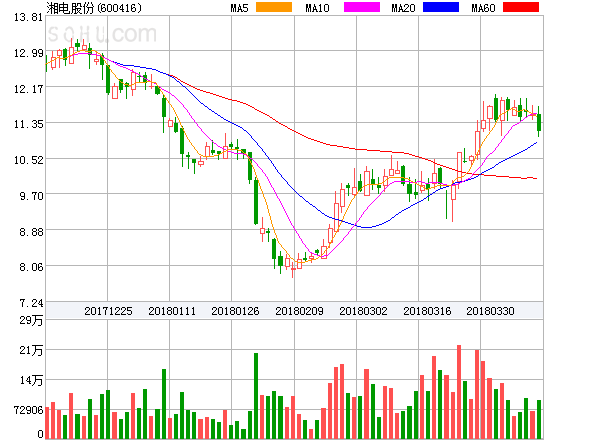Viewport: 600px width, 440px height.
Task: Click the 20180111 date label
Action: 172,311
